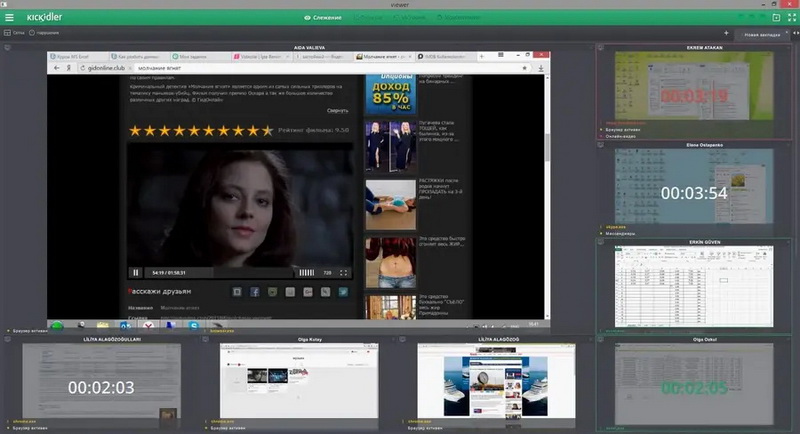Pause the video in the player

(x=136, y=272)
